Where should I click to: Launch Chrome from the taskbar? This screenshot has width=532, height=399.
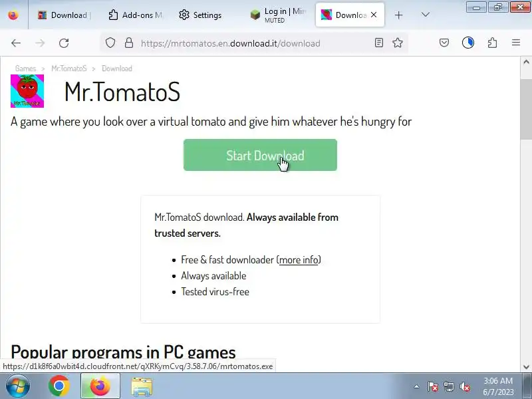59,386
